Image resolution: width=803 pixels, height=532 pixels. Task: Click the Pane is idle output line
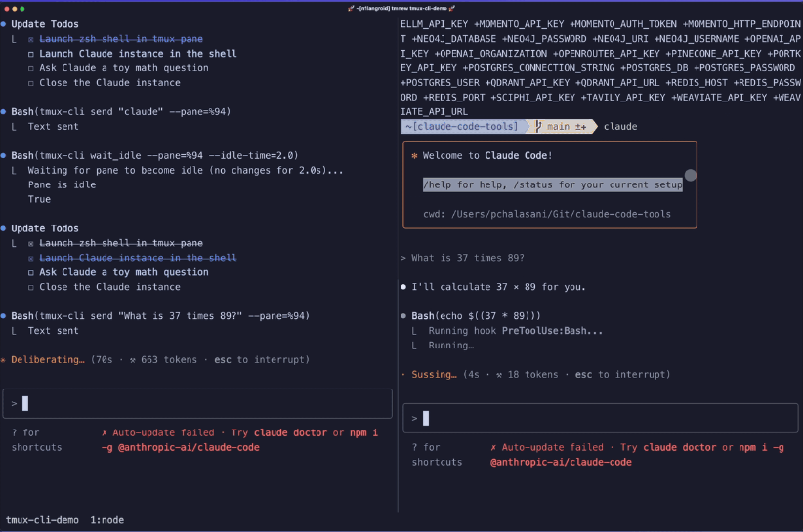click(62, 184)
